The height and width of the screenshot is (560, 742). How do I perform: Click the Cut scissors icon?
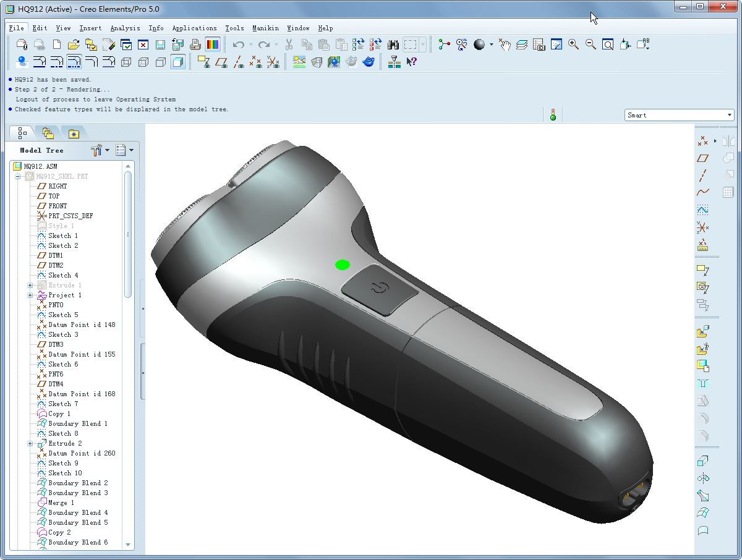coord(289,45)
